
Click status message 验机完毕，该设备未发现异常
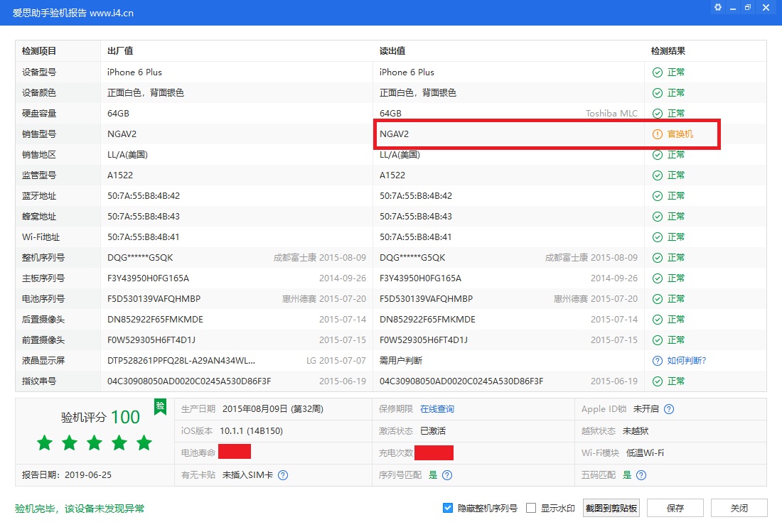[80, 509]
